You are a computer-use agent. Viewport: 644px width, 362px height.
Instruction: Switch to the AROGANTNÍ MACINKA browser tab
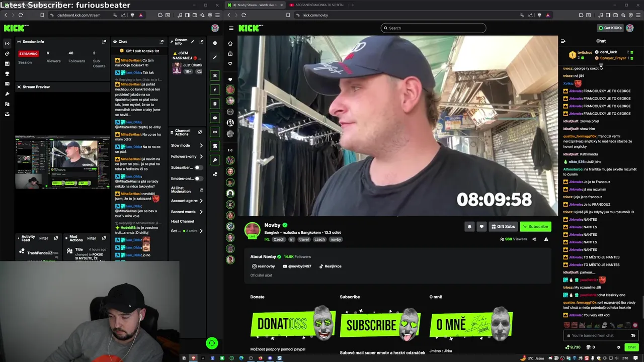click(316, 5)
